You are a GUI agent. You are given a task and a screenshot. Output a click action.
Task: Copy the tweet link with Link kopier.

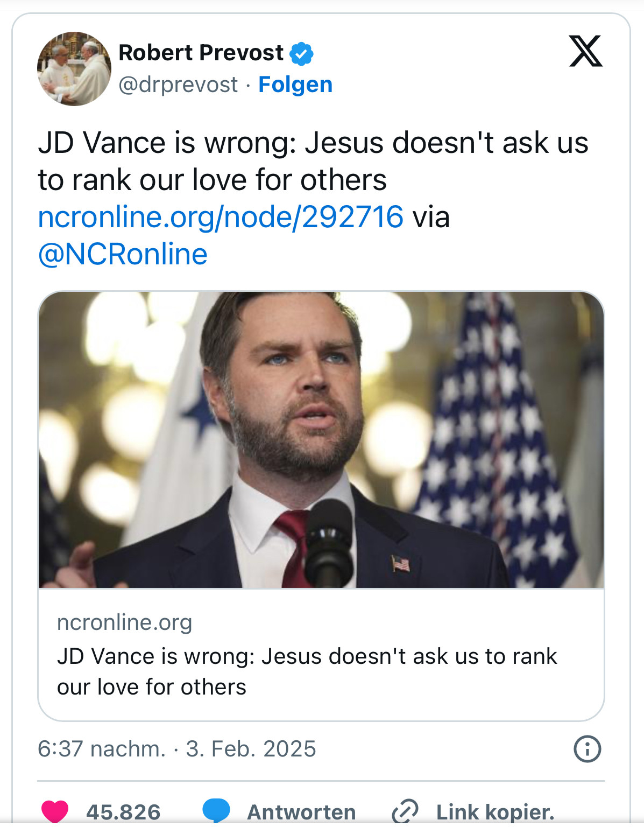[495, 812]
